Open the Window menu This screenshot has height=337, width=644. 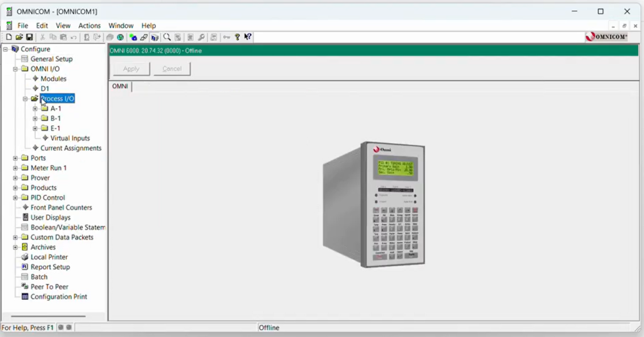point(121,26)
